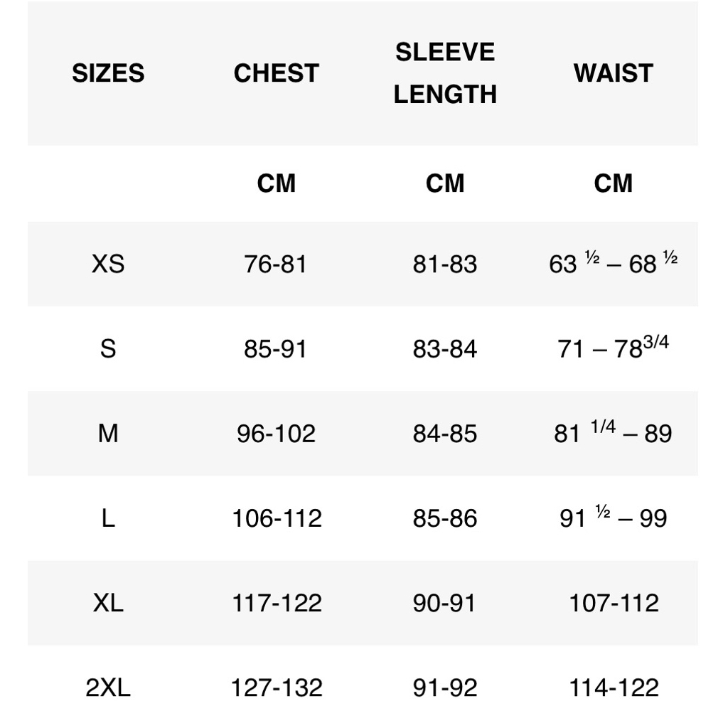This screenshot has width=728, height=728.
Task: Select the CHEST column header
Action: (x=277, y=73)
